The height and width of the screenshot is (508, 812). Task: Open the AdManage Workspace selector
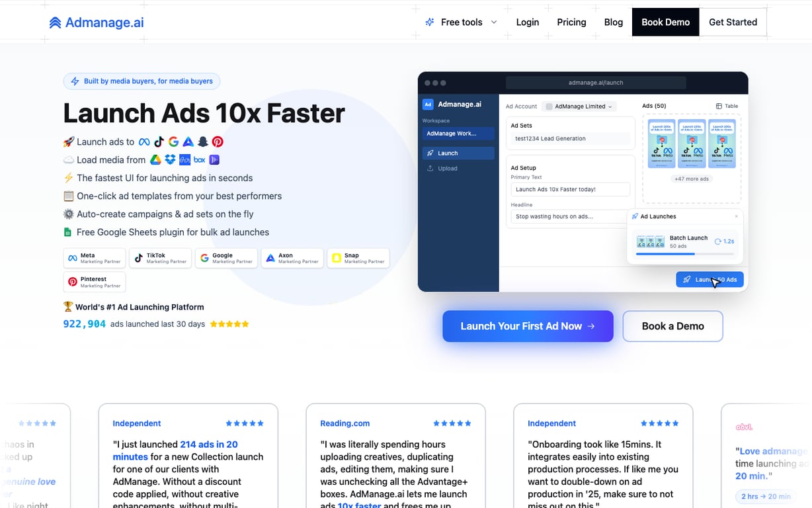(458, 133)
